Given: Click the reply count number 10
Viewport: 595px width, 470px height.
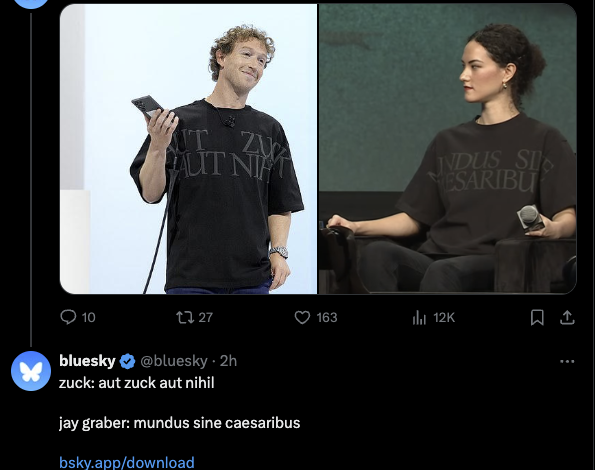Looking at the screenshot, I should tap(88, 318).
